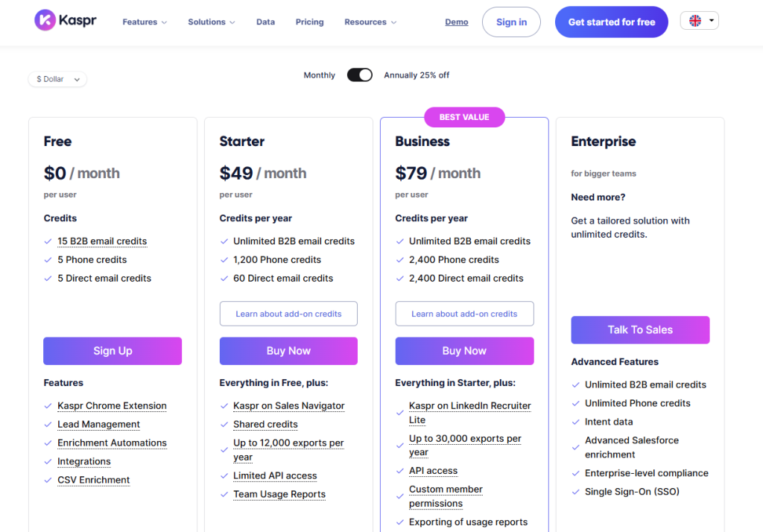Click the Kaspr logo icon
763x532 pixels.
(45, 20)
